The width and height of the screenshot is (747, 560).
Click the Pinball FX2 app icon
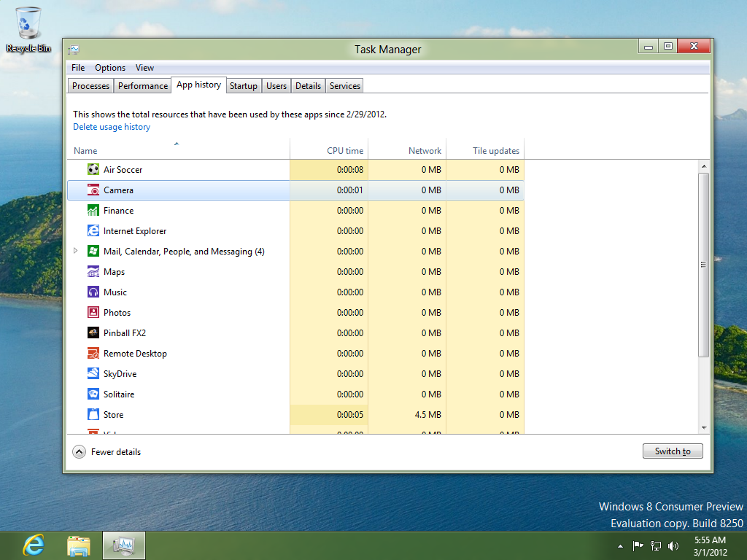point(93,332)
